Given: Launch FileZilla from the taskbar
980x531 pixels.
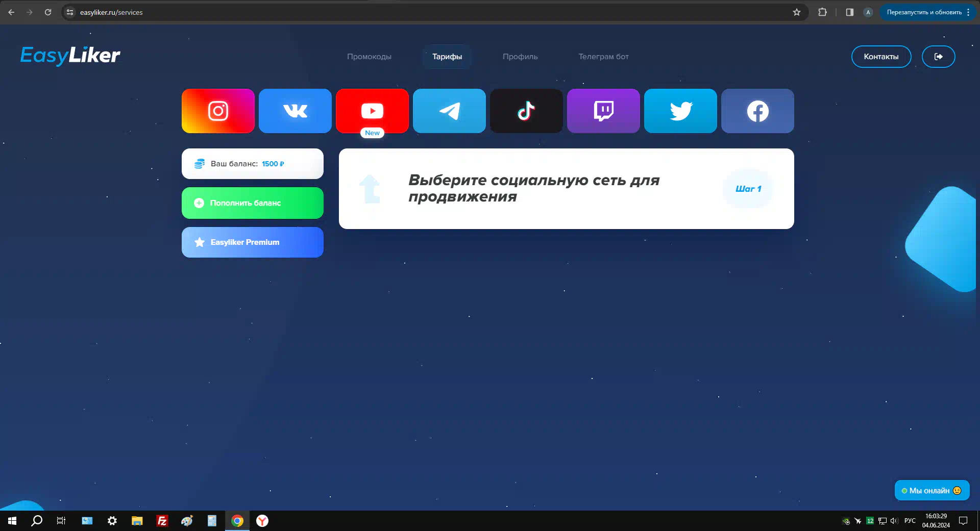Looking at the screenshot, I should pyautogui.click(x=162, y=521).
